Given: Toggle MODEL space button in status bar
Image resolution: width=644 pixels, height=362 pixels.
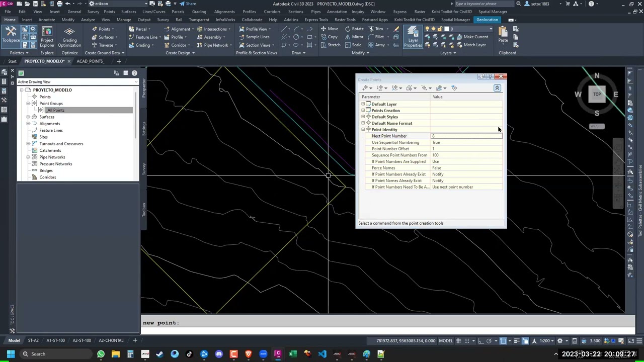Looking at the screenshot, I should (x=446, y=341).
